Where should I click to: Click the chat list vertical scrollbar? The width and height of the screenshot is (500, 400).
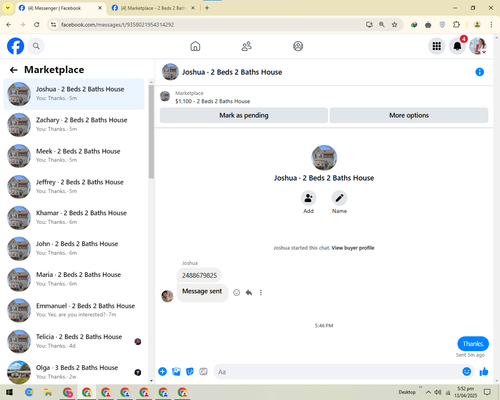click(151, 132)
